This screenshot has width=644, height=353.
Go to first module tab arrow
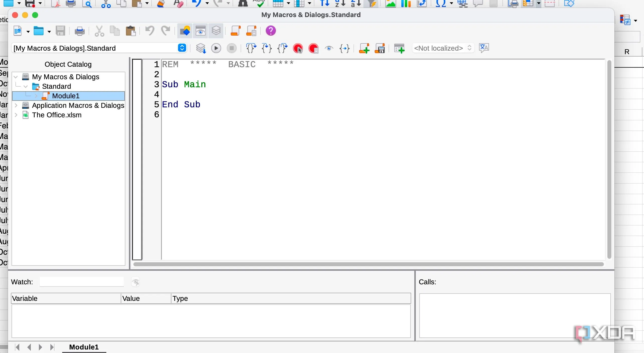tap(17, 347)
